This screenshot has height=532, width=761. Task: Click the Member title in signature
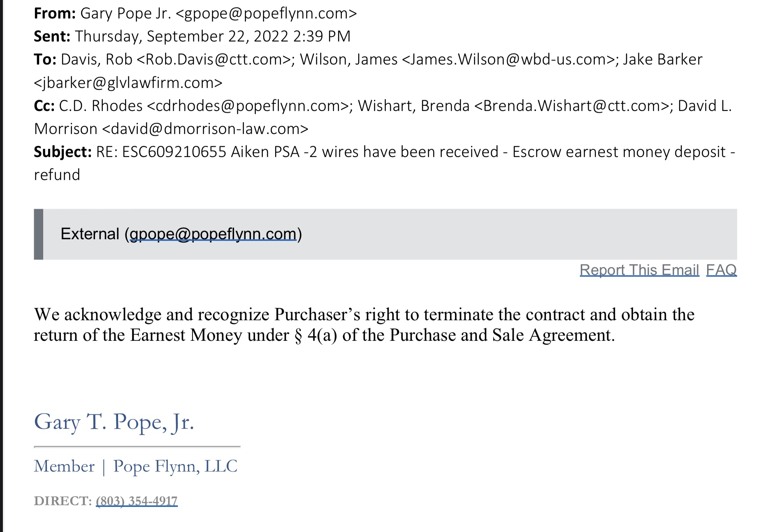tap(64, 466)
